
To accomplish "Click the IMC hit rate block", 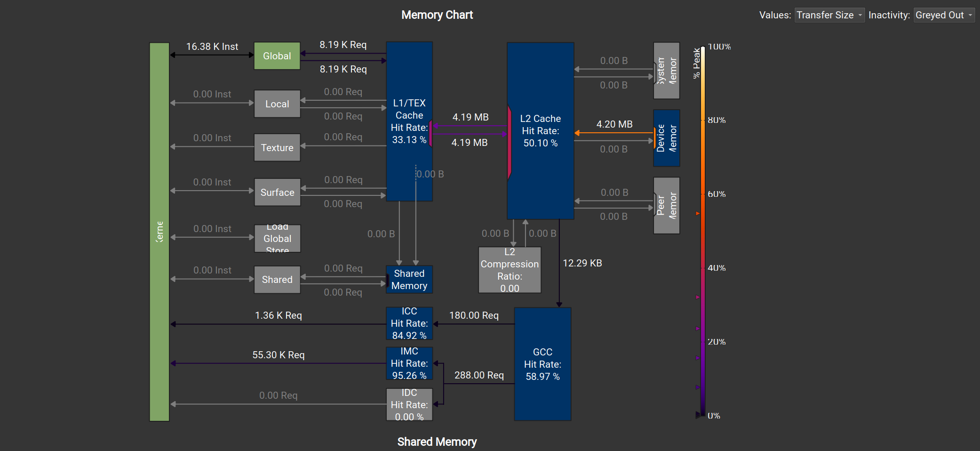I will coord(409,363).
